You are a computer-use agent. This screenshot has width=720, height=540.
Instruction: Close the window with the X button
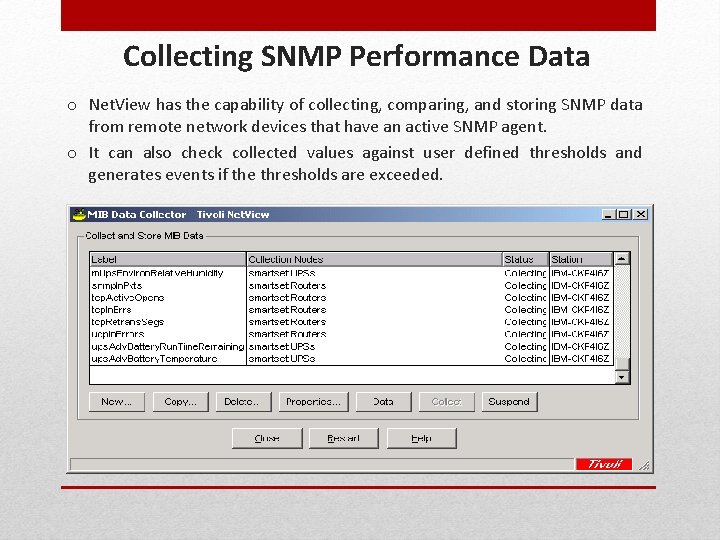[x=641, y=214]
